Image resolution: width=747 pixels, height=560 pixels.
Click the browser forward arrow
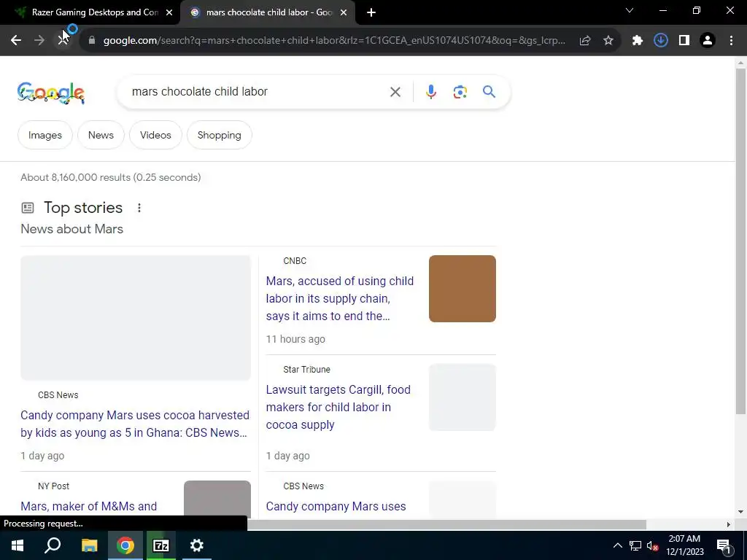(x=39, y=41)
